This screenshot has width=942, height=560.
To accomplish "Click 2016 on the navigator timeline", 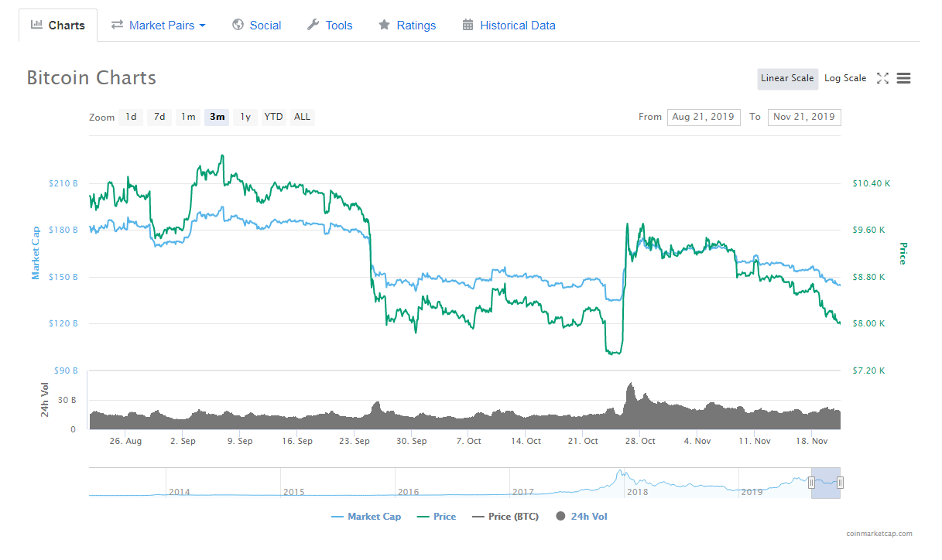I will [408, 492].
